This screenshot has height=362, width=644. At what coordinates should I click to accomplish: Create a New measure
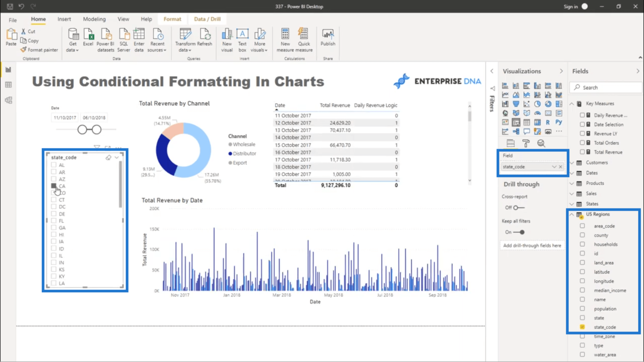click(x=285, y=40)
